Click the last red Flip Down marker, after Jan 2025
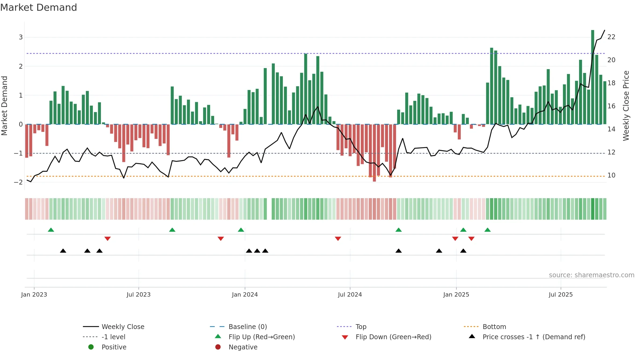644x362 pixels. coord(471,239)
